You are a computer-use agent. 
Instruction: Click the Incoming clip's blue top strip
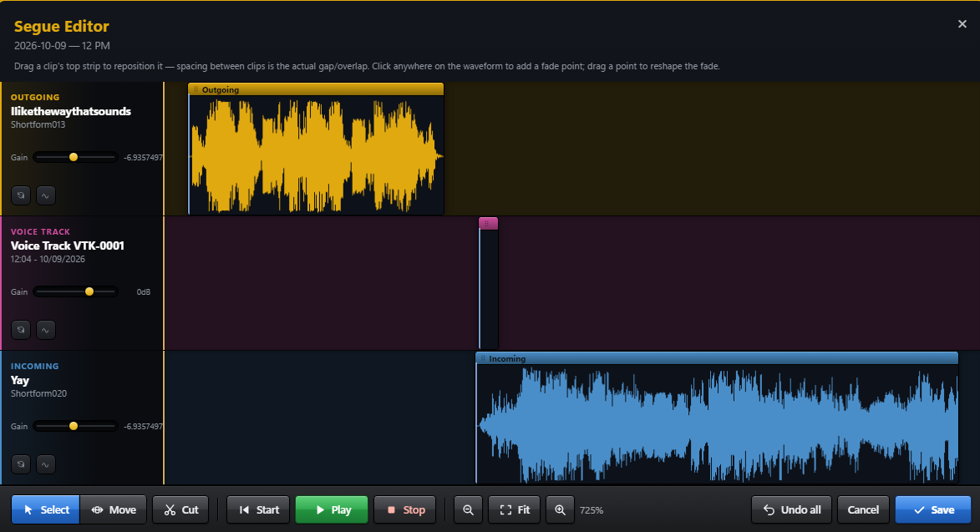[x=717, y=358]
